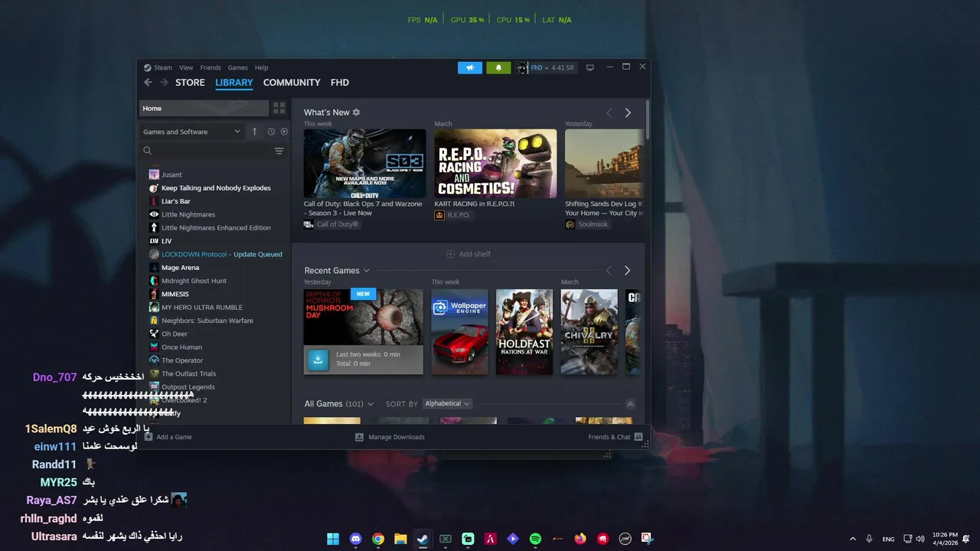Switch to the STORE tab
This screenshot has width=980, height=551.
click(190, 83)
